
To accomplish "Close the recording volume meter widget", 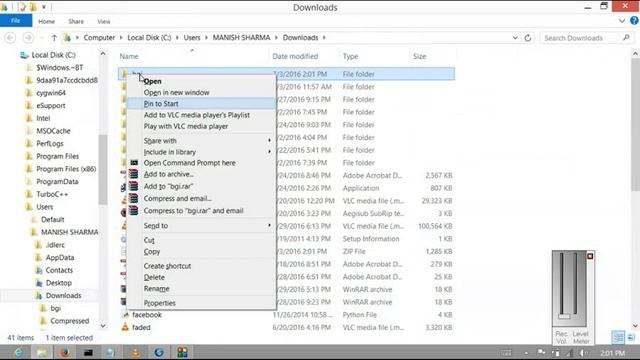I will (x=590, y=256).
